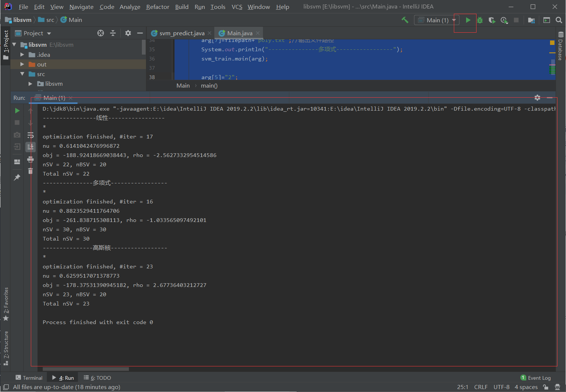The image size is (566, 392).
Task: Open the Terminal tool window
Action: click(29, 378)
